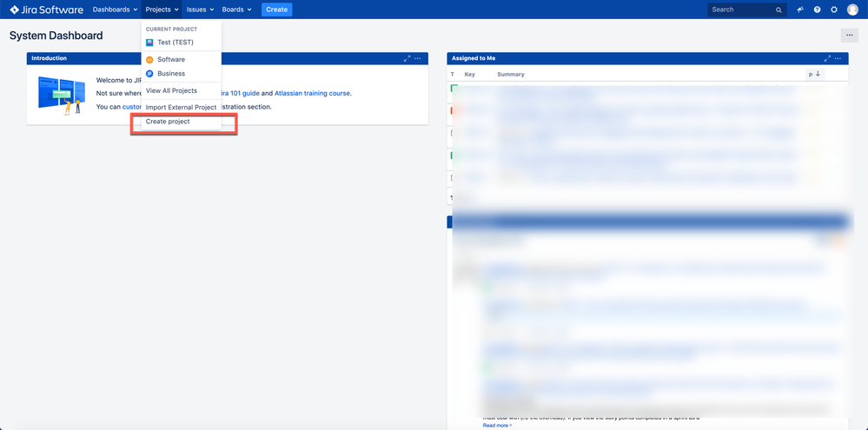This screenshot has height=430, width=868.
Task: Click the Read more link
Action: 497,426
